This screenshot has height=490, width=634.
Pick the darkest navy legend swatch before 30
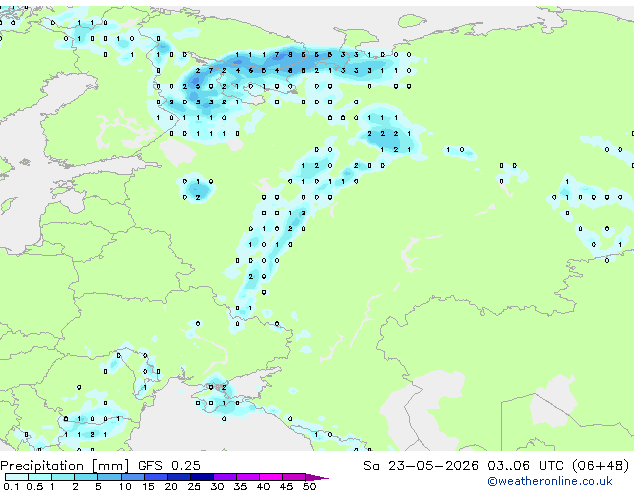tap(202, 477)
